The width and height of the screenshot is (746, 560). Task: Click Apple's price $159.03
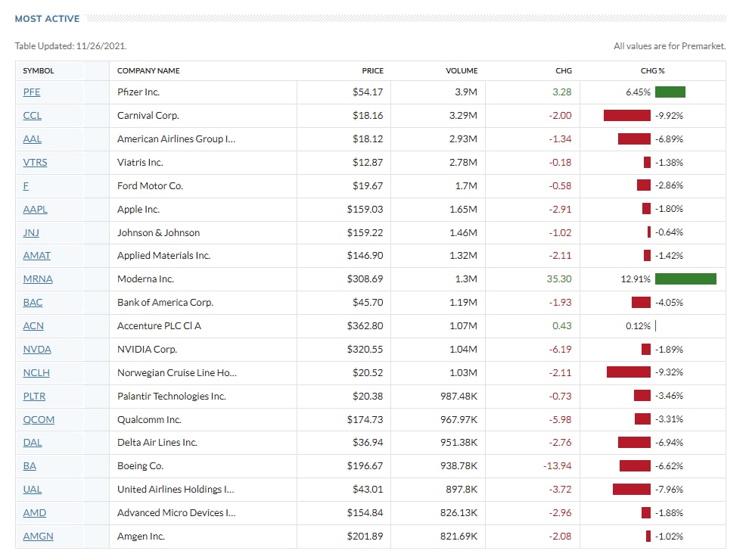coord(365,209)
